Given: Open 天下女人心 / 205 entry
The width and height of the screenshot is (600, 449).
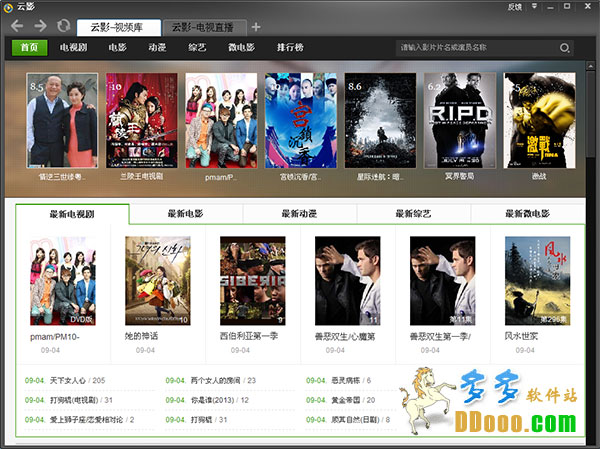Looking at the screenshot, I should [77, 380].
